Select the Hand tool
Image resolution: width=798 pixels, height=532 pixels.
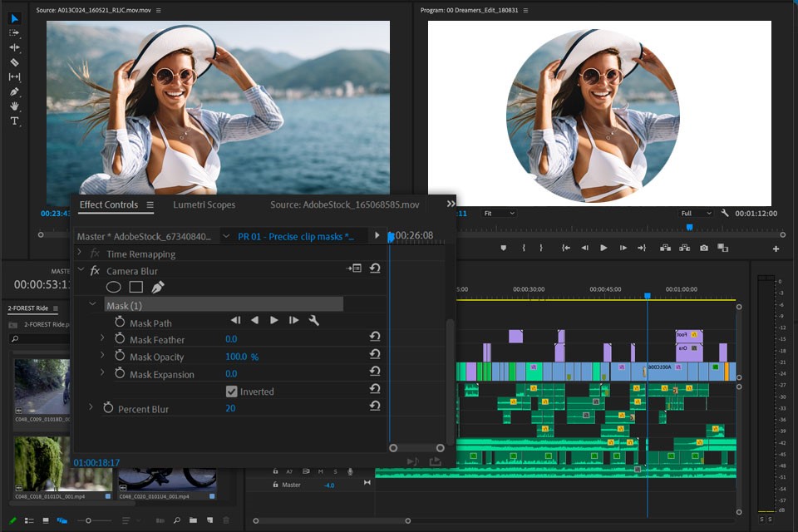pos(14,106)
